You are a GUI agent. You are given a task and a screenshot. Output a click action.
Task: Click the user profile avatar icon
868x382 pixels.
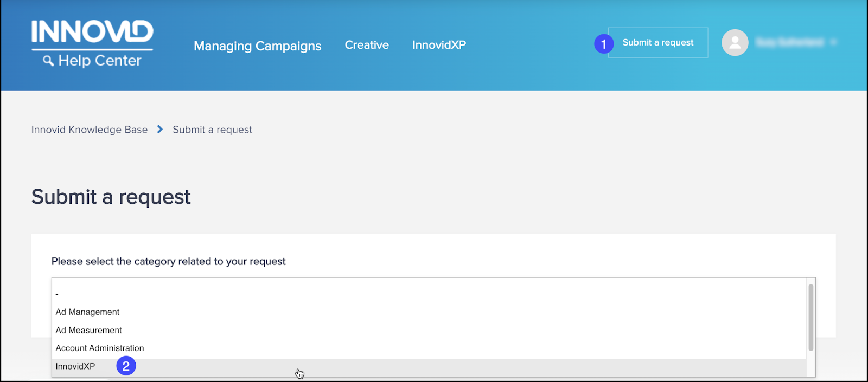[735, 42]
